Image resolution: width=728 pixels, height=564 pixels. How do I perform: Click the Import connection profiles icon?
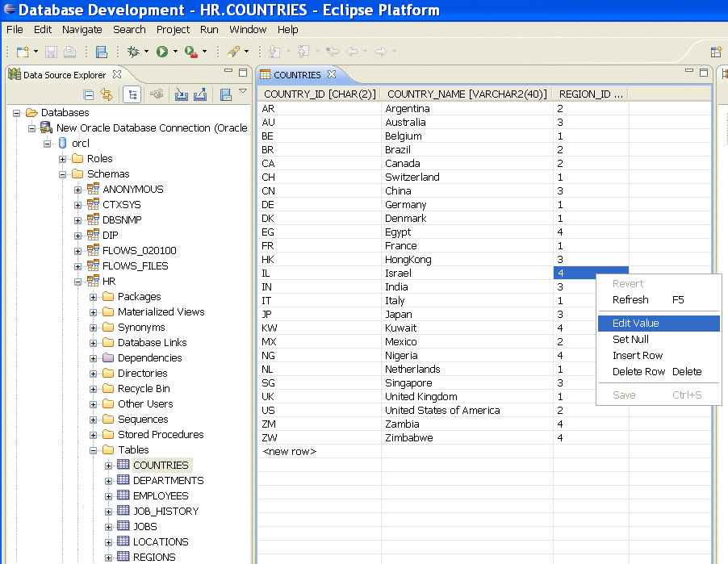point(181,94)
